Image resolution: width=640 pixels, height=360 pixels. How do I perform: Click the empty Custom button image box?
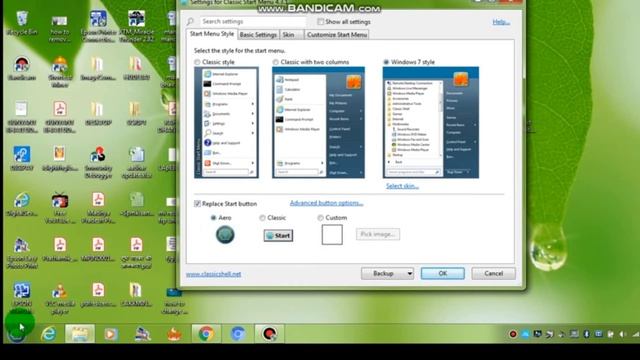click(x=332, y=235)
